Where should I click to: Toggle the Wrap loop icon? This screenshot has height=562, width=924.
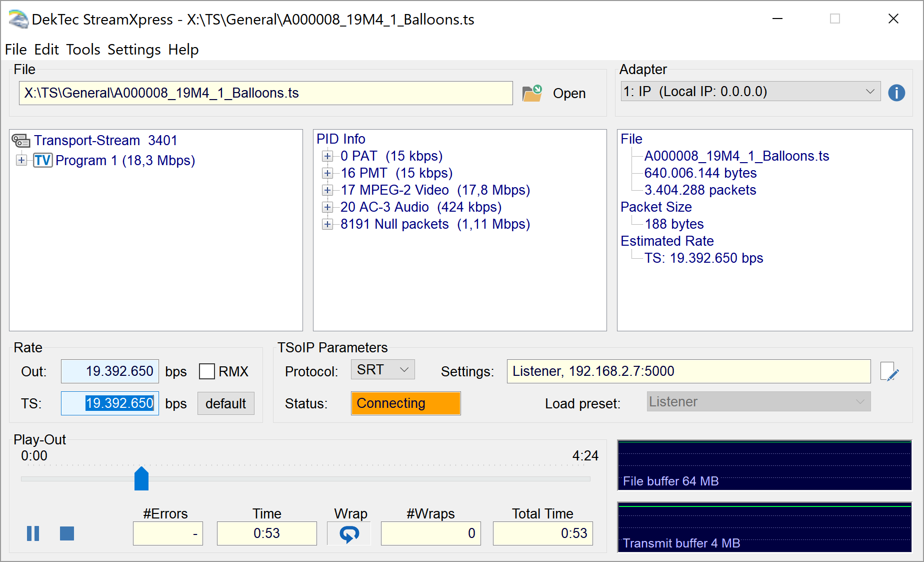pyautogui.click(x=349, y=534)
